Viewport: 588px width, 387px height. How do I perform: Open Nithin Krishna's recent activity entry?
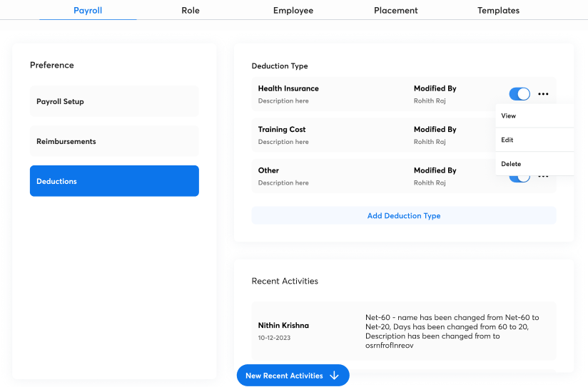tap(404, 331)
